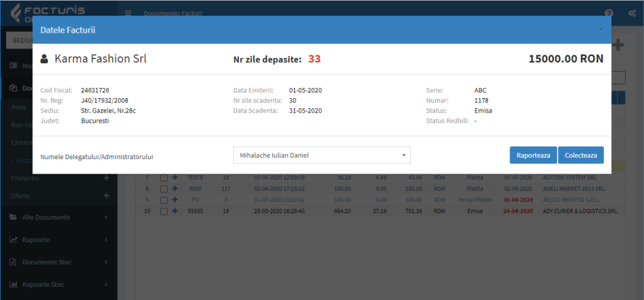Screen dimensions: 644x300
Task: Expand Documente Stoc via its chevron
Action: 106,262
